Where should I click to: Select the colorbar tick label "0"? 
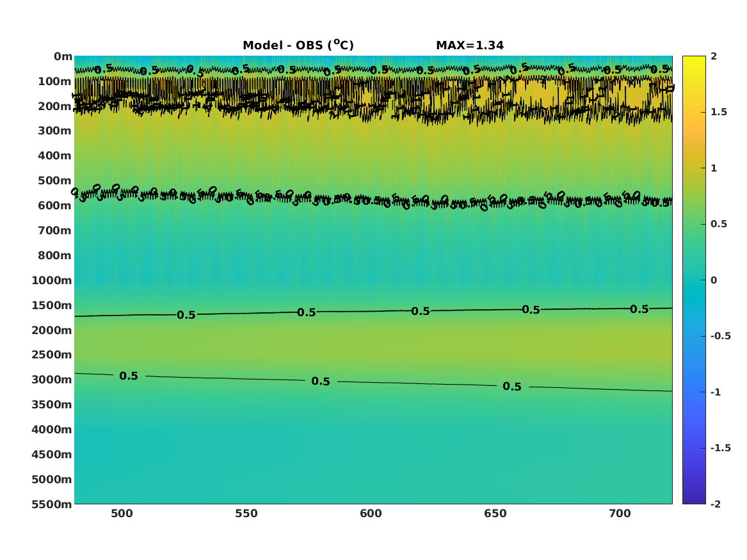[714, 280]
